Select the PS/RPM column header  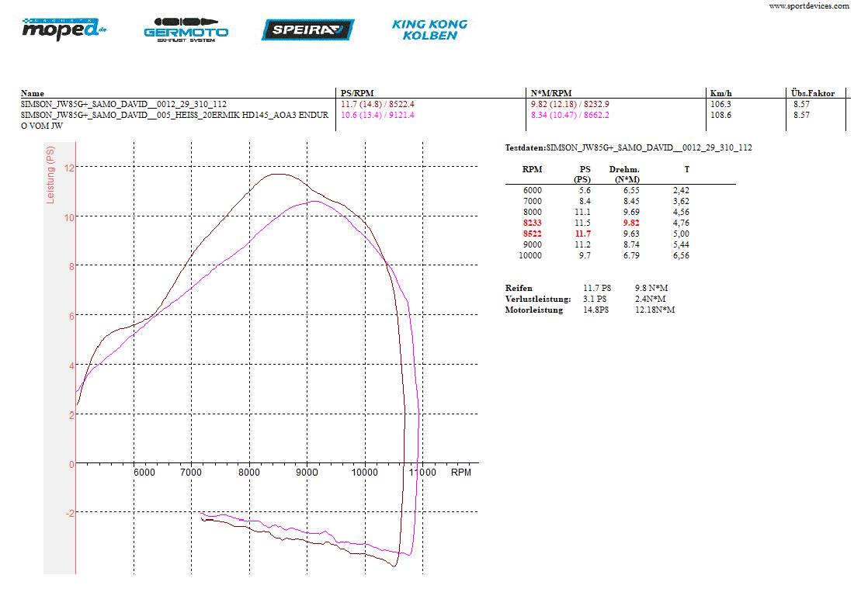tap(357, 93)
